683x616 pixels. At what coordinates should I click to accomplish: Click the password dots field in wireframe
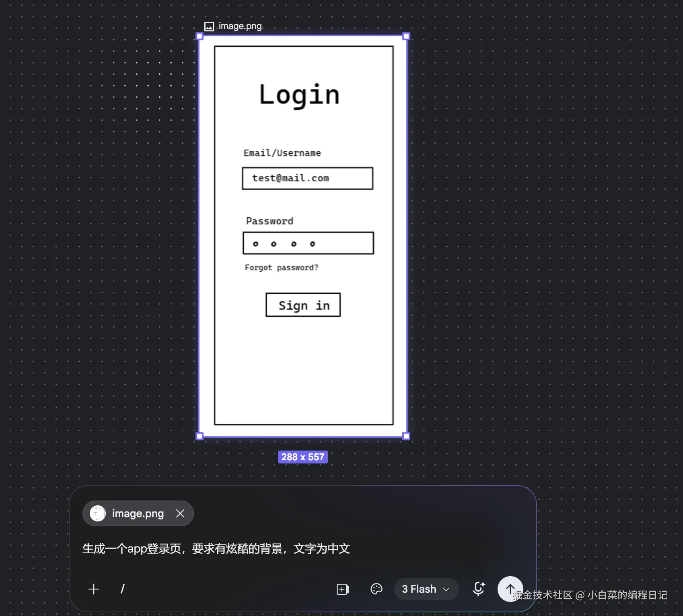[x=309, y=243]
